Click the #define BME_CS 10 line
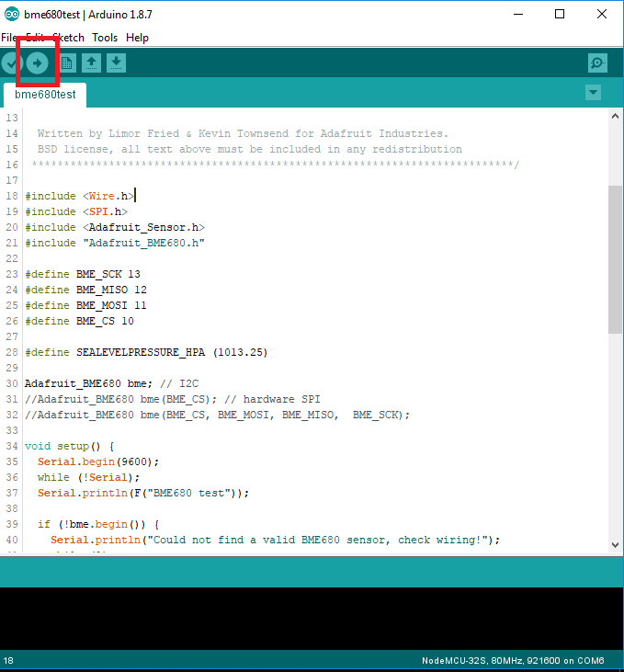Screen dimensions: 624x672 [79, 321]
